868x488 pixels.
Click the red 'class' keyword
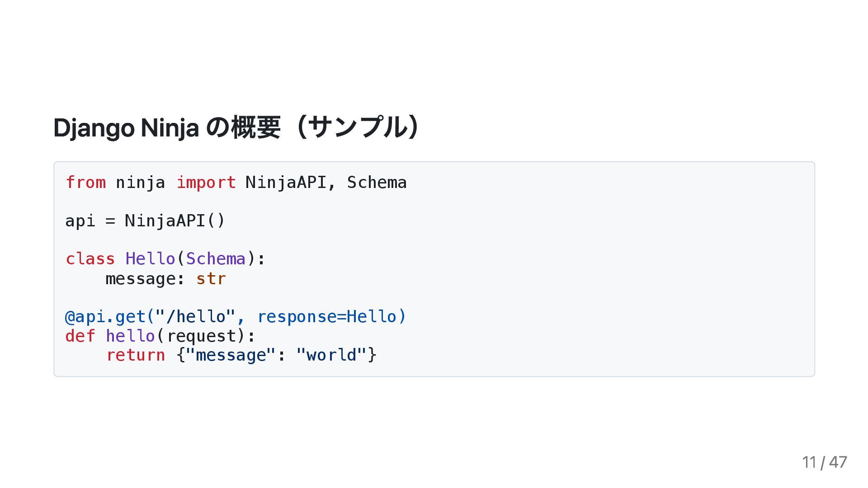click(90, 259)
